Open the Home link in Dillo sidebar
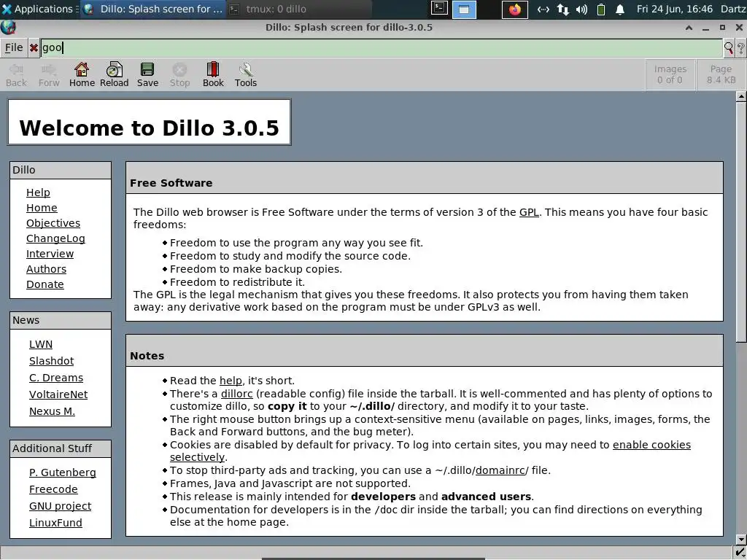 click(42, 208)
